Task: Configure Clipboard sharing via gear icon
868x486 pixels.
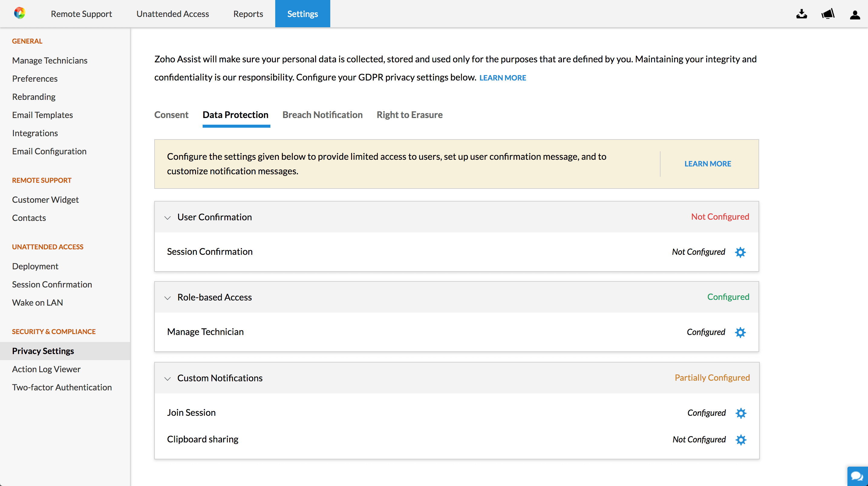Action: click(741, 440)
